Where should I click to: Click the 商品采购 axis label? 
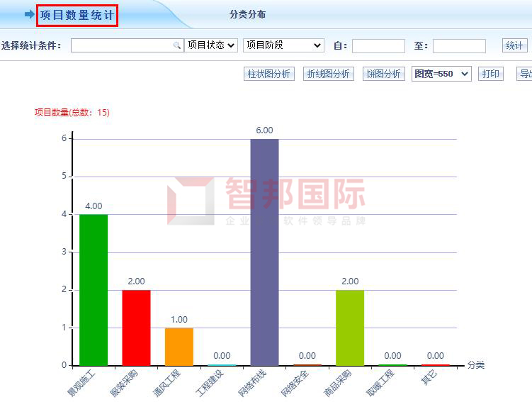coord(338,384)
